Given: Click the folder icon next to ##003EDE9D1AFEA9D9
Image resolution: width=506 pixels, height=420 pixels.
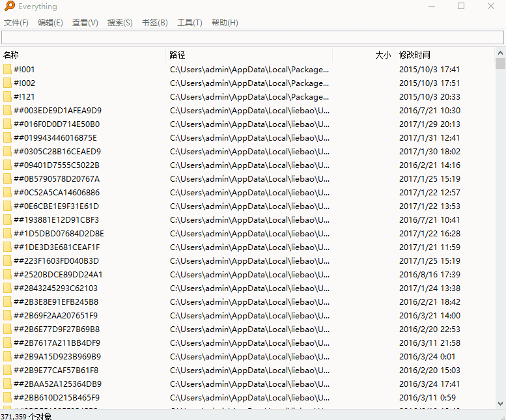Looking at the screenshot, I should (7, 111).
